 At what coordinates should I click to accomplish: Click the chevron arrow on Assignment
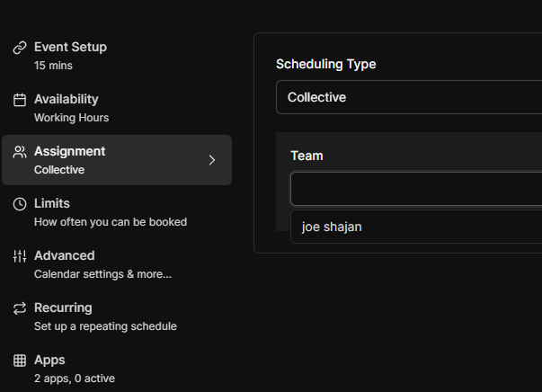212,160
